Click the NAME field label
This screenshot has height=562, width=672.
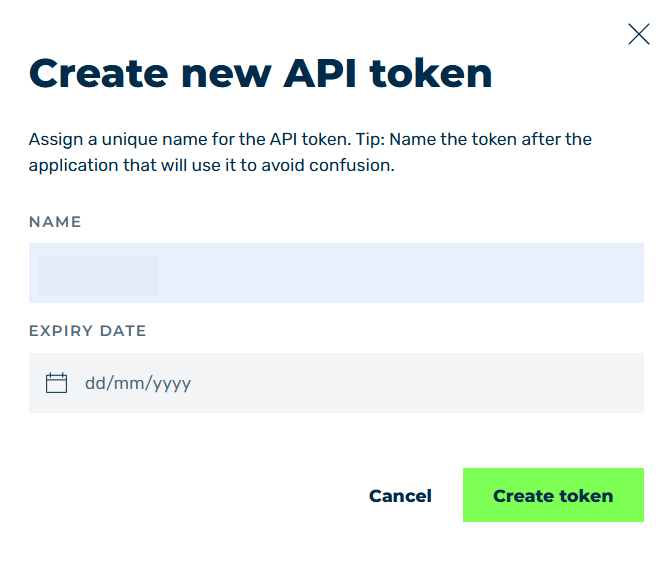[x=55, y=222]
